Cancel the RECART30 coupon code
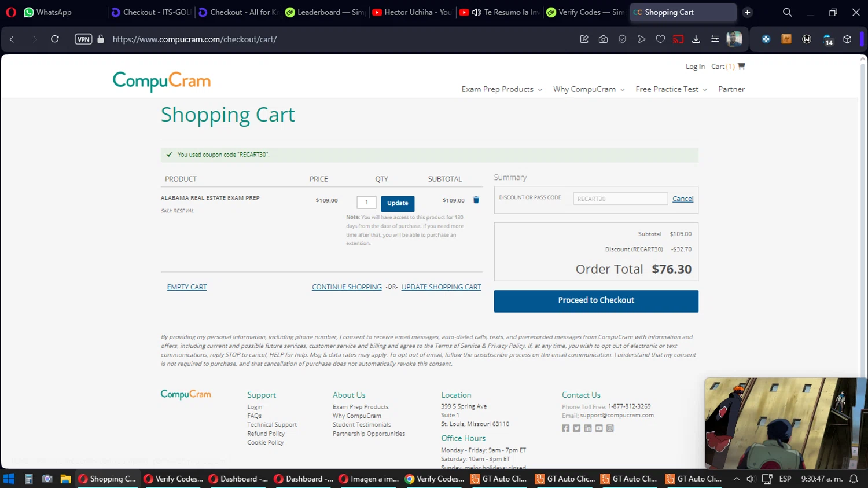The image size is (868, 488). coord(683,199)
